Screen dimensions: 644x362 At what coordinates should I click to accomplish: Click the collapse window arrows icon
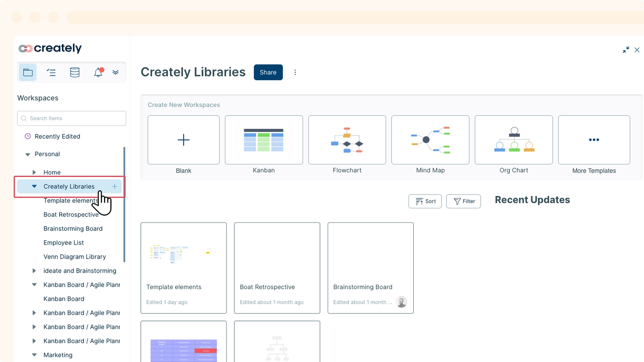click(626, 50)
